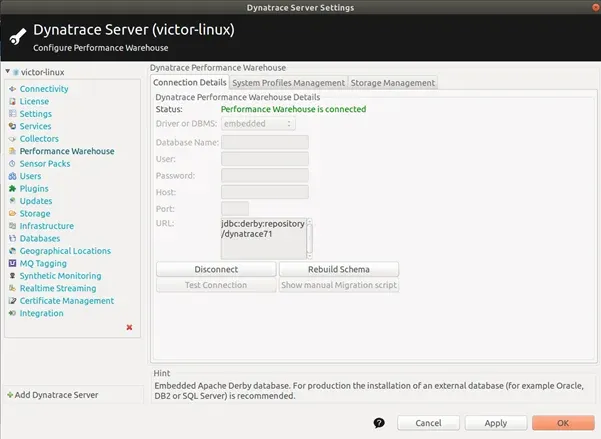The height and width of the screenshot is (439, 601).
Task: Click the Geographical Locations globe icon
Action: 13,251
